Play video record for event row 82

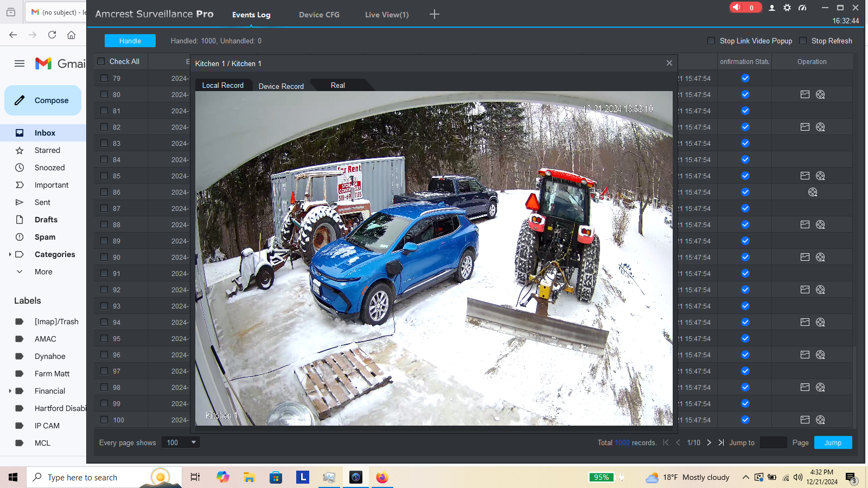click(820, 127)
